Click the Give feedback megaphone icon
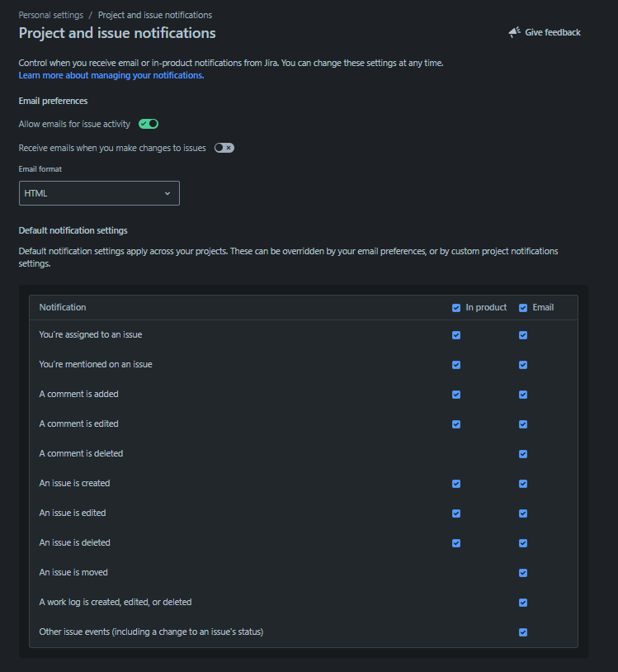618x672 pixels. tap(514, 32)
